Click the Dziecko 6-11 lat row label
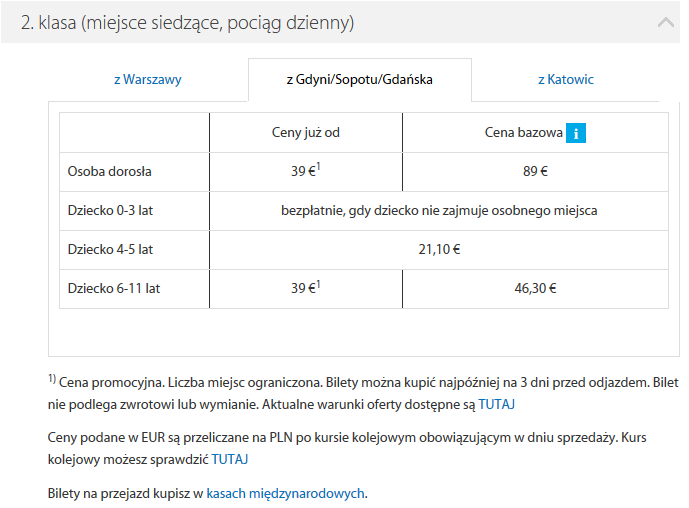This screenshot has width=689, height=508. (x=114, y=289)
